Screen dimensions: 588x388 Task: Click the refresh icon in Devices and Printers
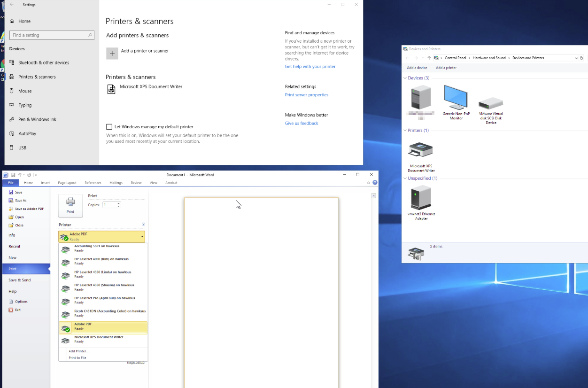[x=581, y=58]
